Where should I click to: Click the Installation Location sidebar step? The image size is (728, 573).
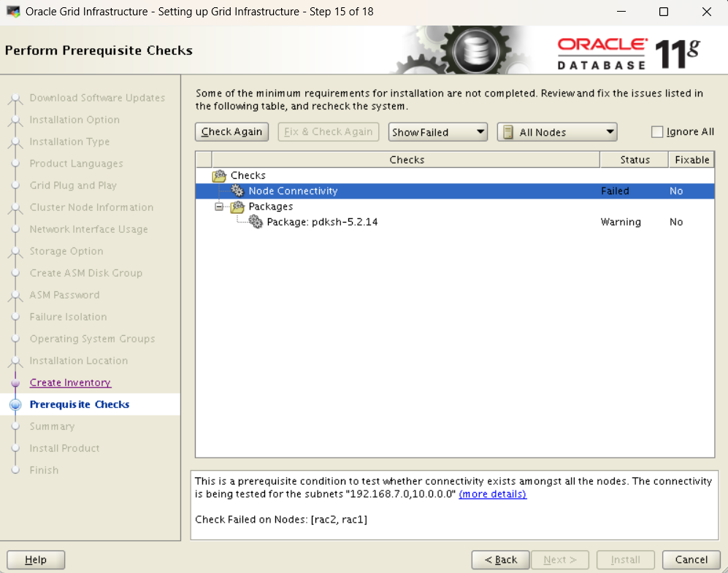click(78, 361)
